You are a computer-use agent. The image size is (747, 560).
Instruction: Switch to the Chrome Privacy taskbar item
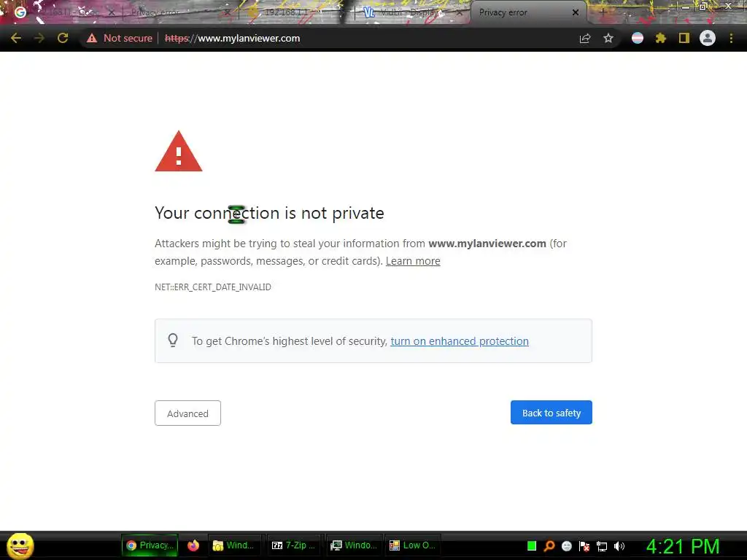click(x=150, y=545)
